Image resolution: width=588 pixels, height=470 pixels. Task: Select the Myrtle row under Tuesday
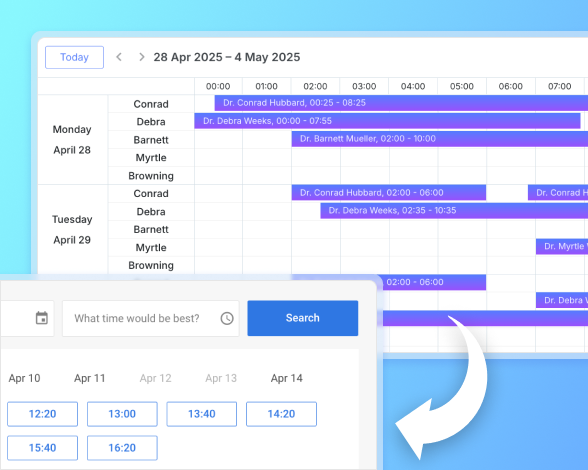(151, 248)
